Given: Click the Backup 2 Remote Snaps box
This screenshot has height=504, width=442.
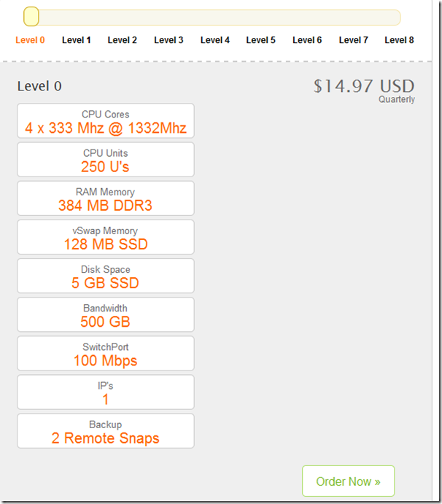Looking at the screenshot, I should tap(106, 431).
